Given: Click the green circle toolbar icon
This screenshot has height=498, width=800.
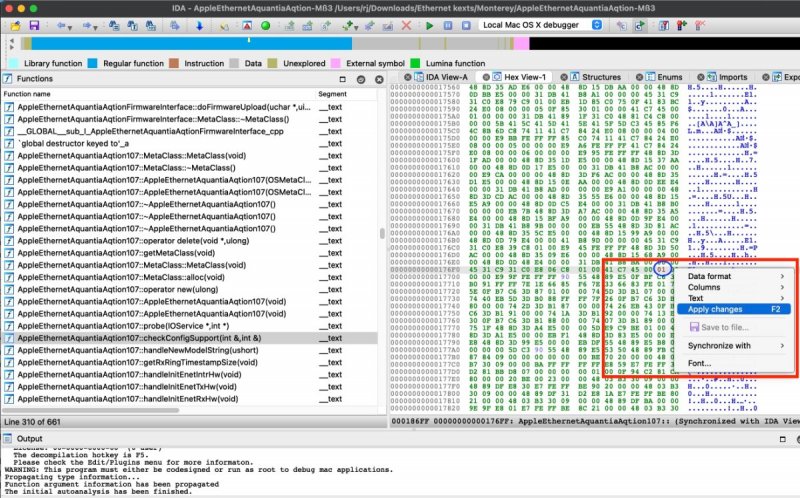Looking at the screenshot, I should 265,25.
